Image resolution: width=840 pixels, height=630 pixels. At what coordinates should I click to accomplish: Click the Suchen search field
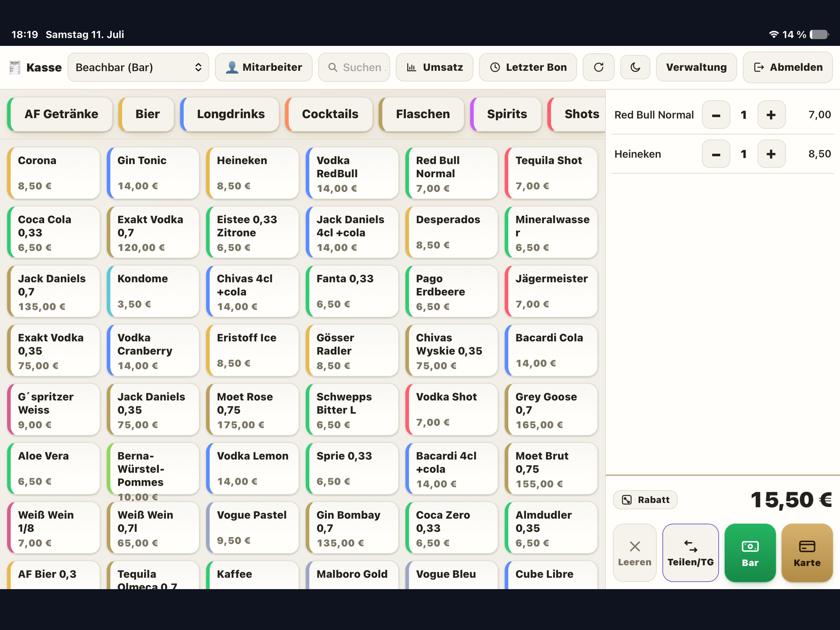354,67
